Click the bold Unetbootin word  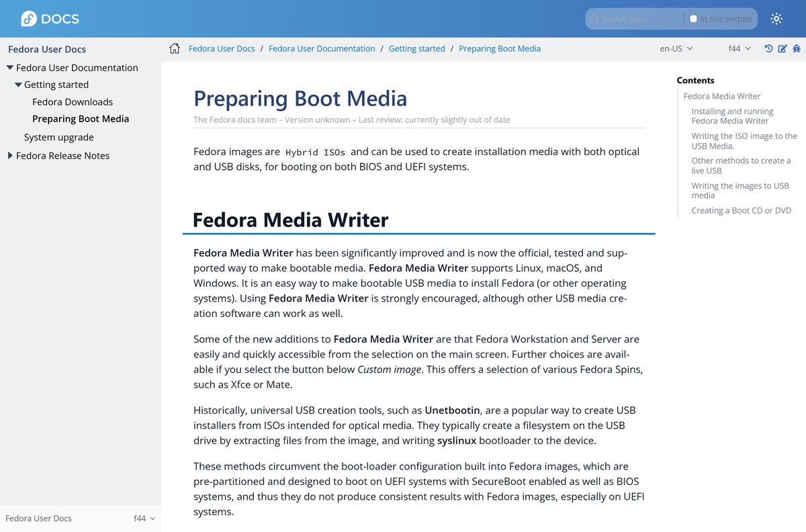click(x=452, y=410)
